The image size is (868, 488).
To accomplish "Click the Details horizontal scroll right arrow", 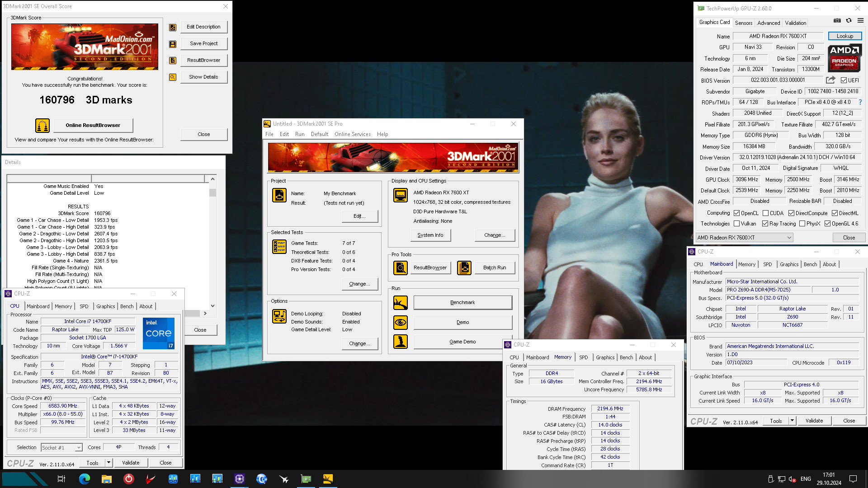I will tap(205, 313).
